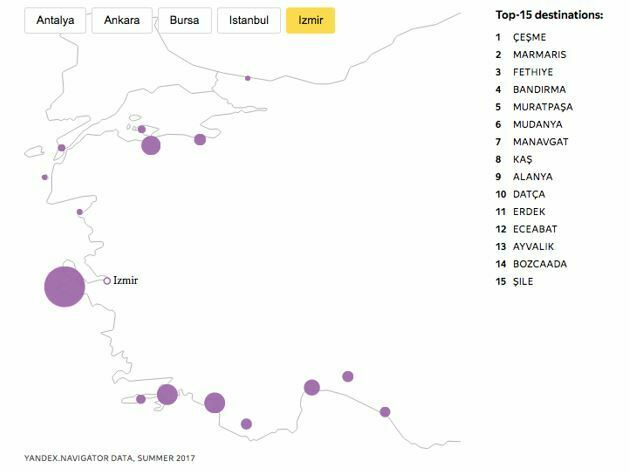The height and width of the screenshot is (473, 630).
Task: Select AYVALIK in the ranking list
Action: click(x=533, y=246)
